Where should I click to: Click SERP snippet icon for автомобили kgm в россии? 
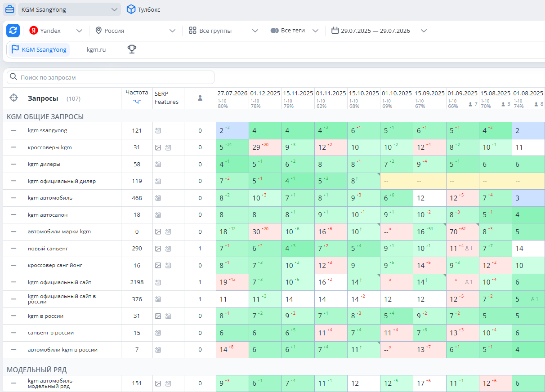158,350
